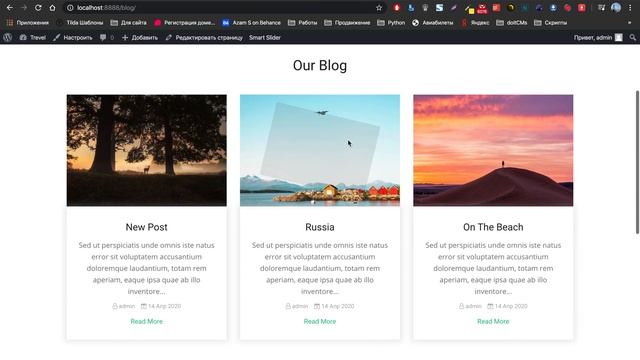The width and height of the screenshot is (640, 360).
Task: Click admin author on On The Beach
Action: (x=470, y=306)
